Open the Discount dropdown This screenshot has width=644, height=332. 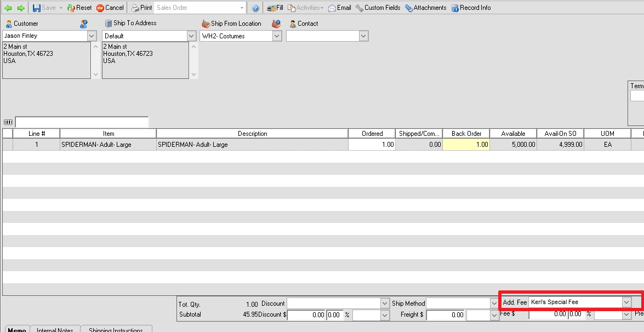384,304
